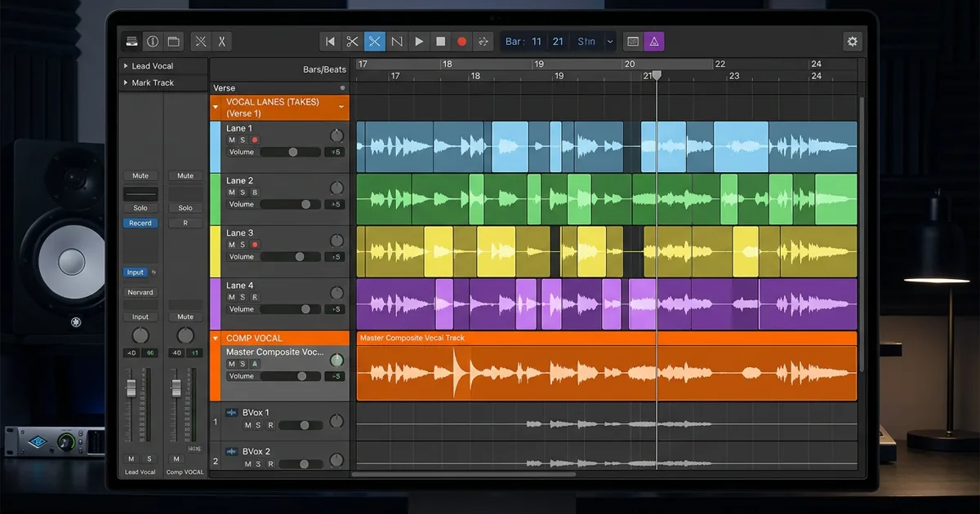The height and width of the screenshot is (514, 980).
Task: Click the BVox 1 pan knob
Action: coord(336,422)
